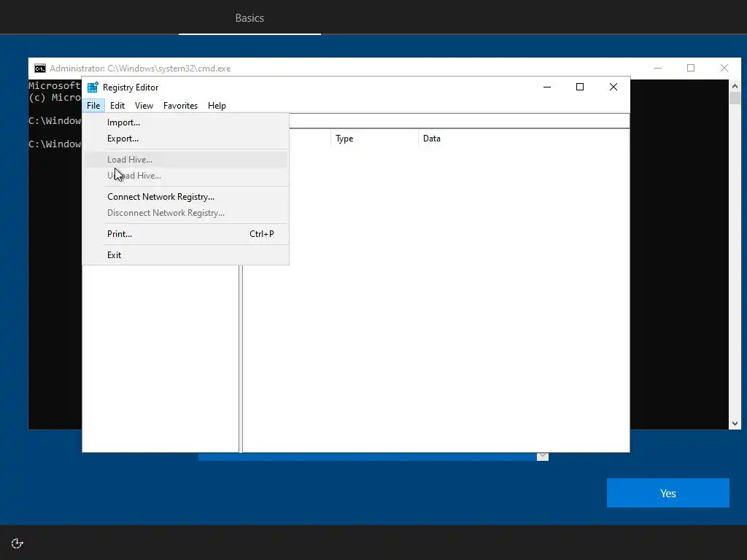Choose Export... from File menu

(x=186, y=139)
